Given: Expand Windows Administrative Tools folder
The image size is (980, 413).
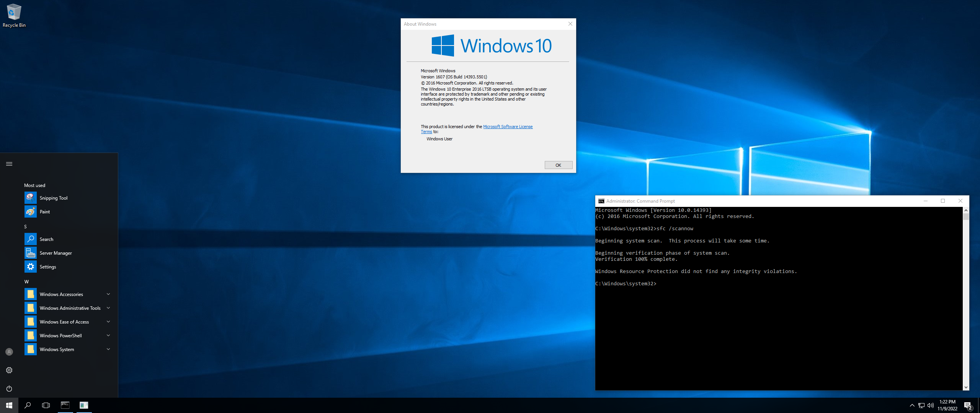Looking at the screenshot, I should (x=67, y=308).
